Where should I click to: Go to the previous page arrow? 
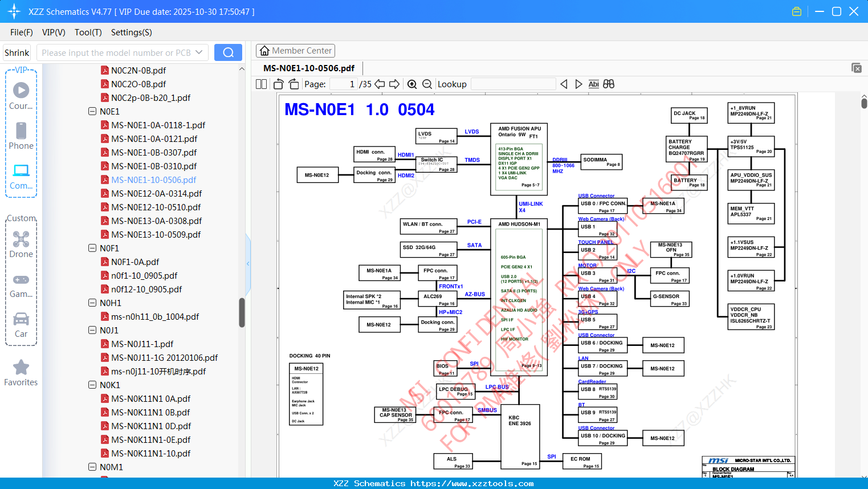pyautogui.click(x=380, y=84)
